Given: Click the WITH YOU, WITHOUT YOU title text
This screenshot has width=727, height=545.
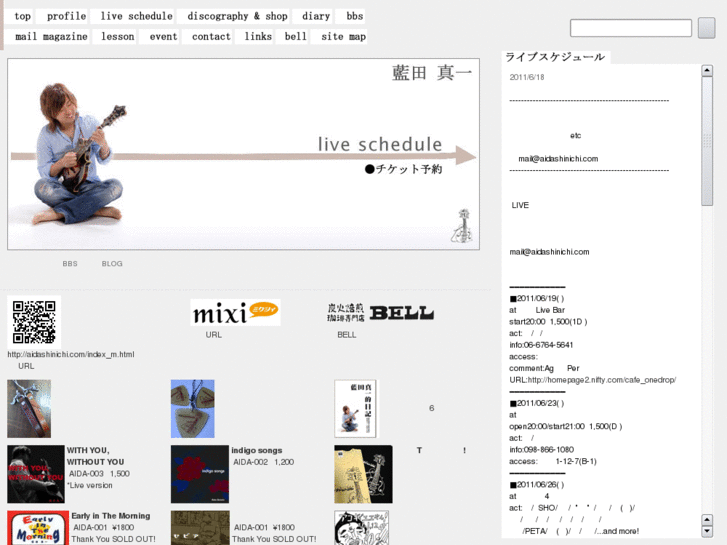Looking at the screenshot, I should (x=96, y=456).
